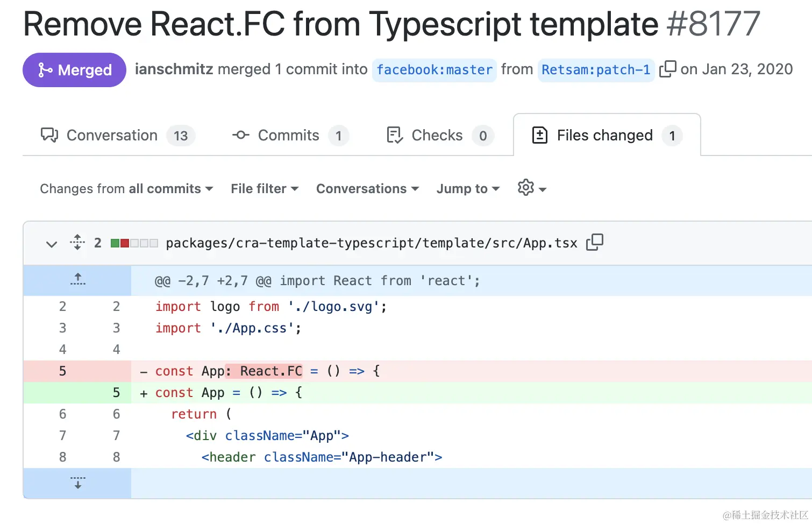
Task: Open the File filter dropdown
Action: tap(264, 189)
